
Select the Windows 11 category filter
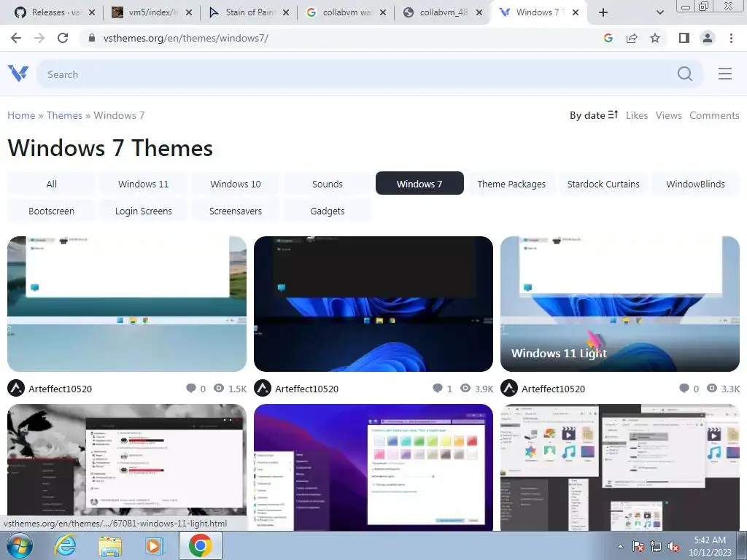[144, 184]
